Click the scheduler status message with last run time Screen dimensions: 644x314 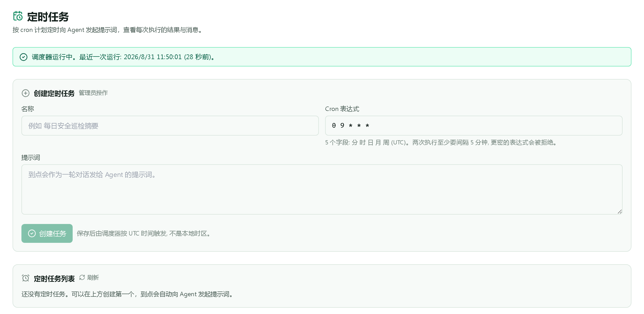click(x=123, y=57)
